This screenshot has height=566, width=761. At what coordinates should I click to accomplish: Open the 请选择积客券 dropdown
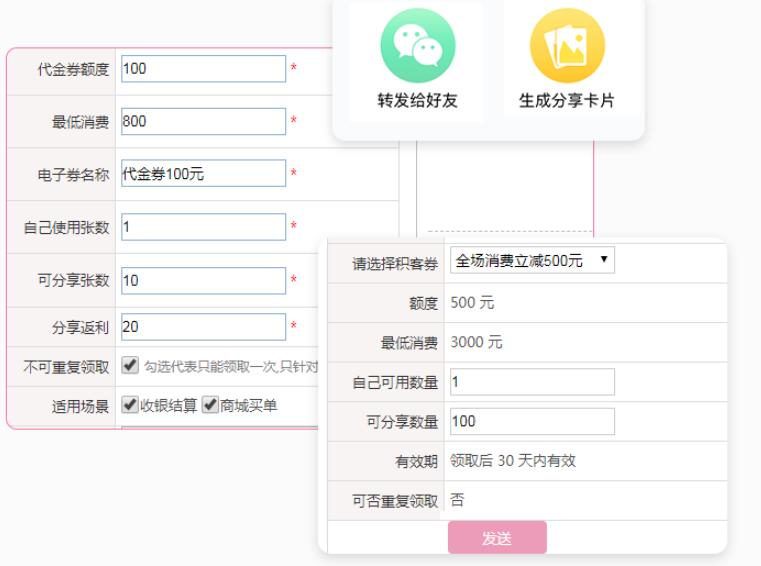532,262
